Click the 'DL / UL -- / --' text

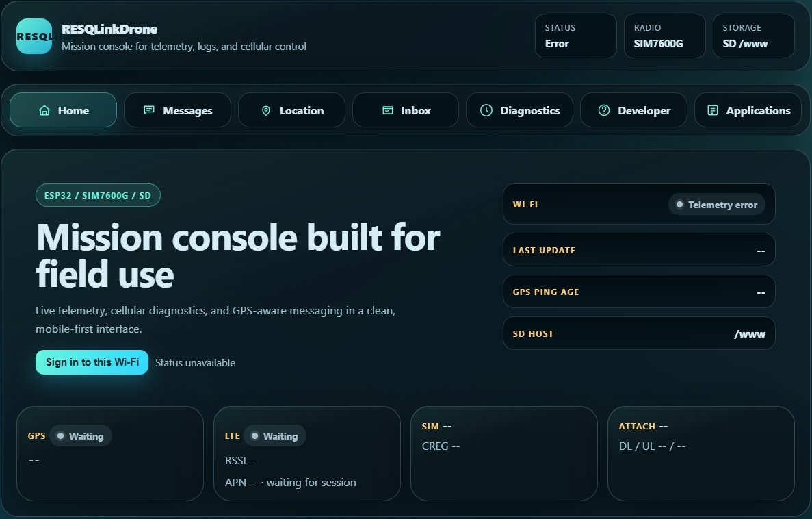click(652, 446)
